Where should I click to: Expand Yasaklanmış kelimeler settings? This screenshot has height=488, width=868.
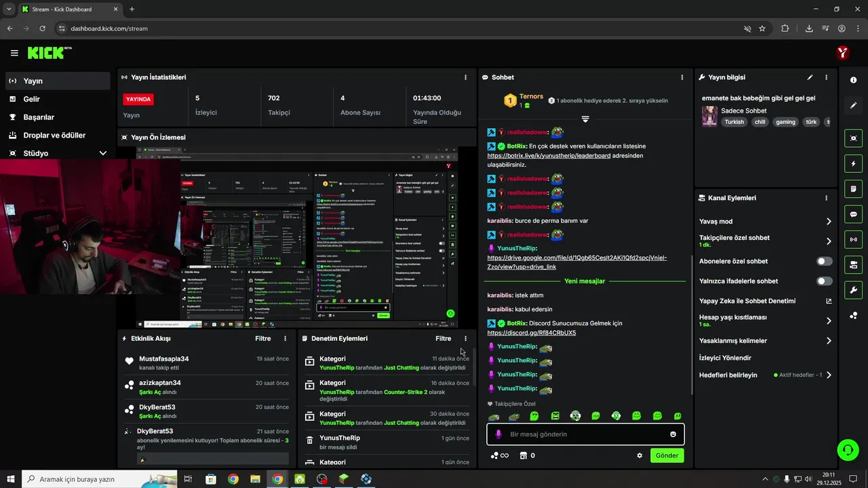829,341
